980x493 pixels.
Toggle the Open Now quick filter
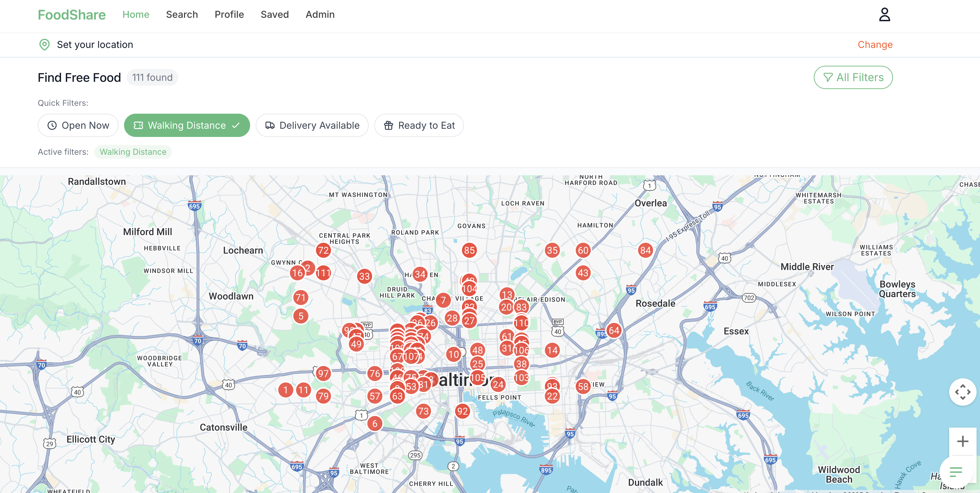point(78,125)
